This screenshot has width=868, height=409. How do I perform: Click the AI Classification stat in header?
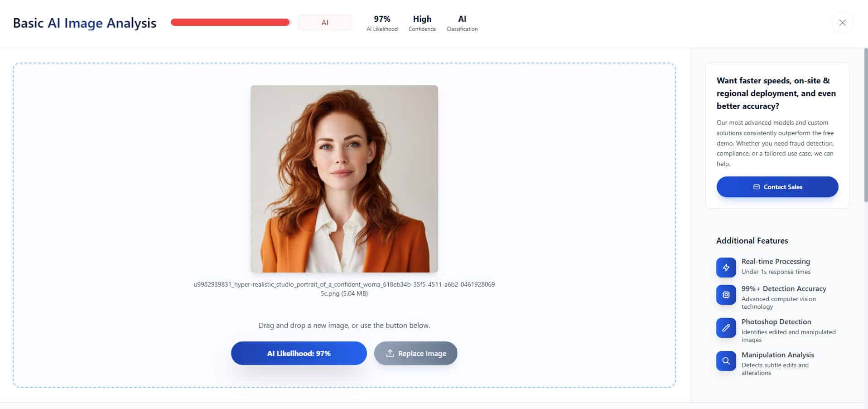pyautogui.click(x=462, y=23)
